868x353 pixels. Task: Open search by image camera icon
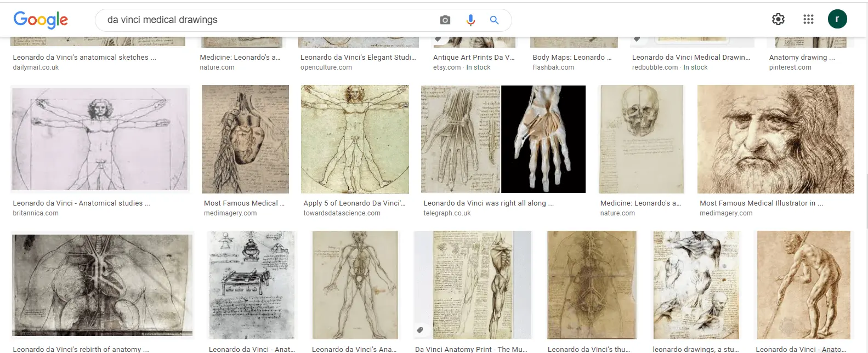tap(445, 20)
